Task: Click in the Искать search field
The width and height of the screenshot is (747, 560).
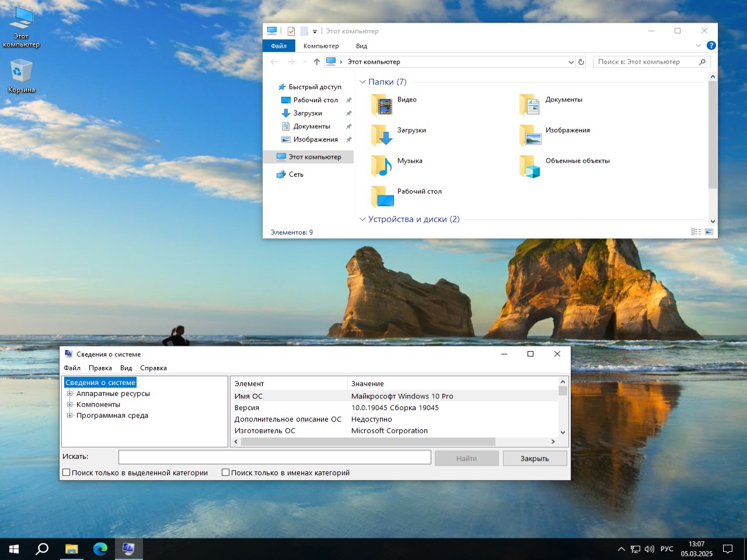Action: click(275, 457)
